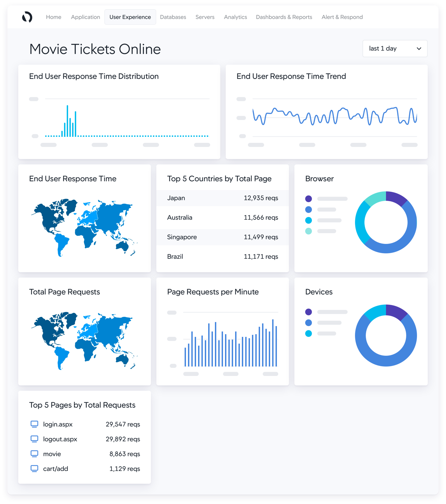
Task: Select the User Experience tab
Action: click(130, 17)
